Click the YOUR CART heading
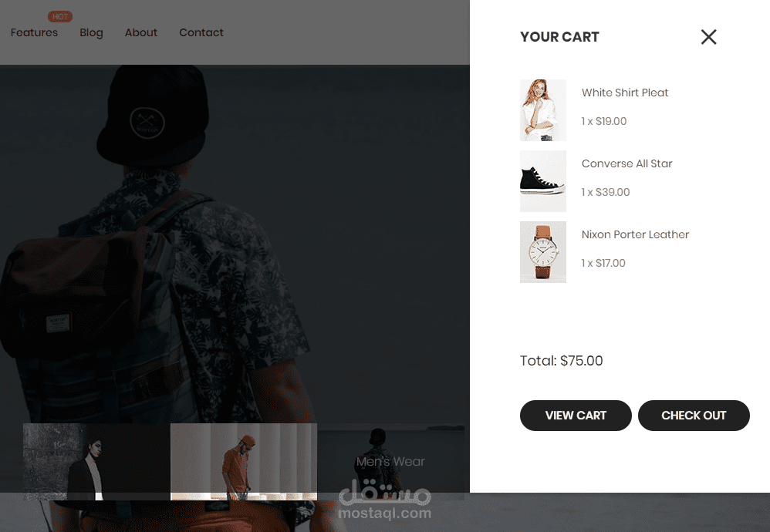Screen dimensions: 770x532 (x=559, y=37)
